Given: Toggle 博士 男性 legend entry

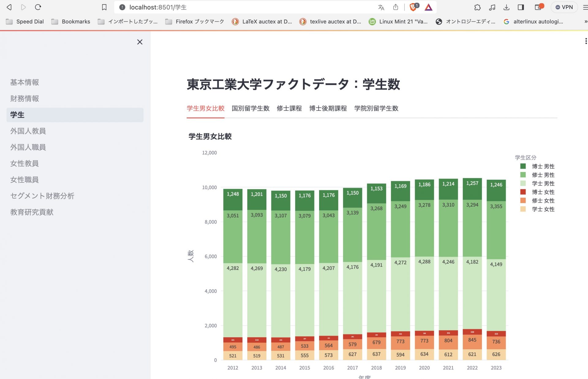Looking at the screenshot, I should click(x=537, y=166).
